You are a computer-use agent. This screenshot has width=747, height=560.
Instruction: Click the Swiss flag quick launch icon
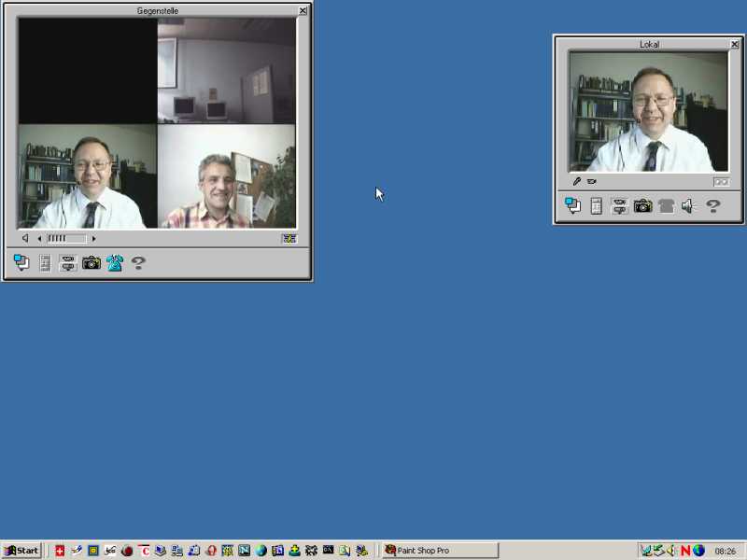[x=60, y=551]
